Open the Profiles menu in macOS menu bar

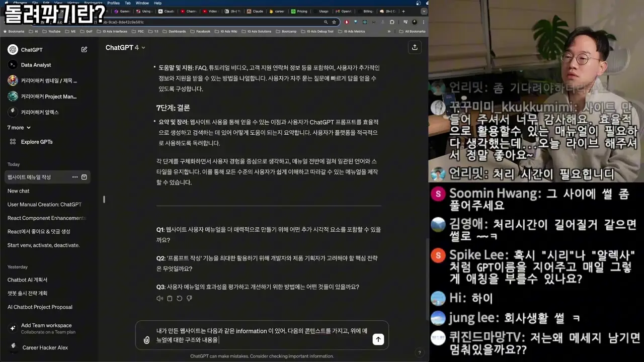click(114, 3)
